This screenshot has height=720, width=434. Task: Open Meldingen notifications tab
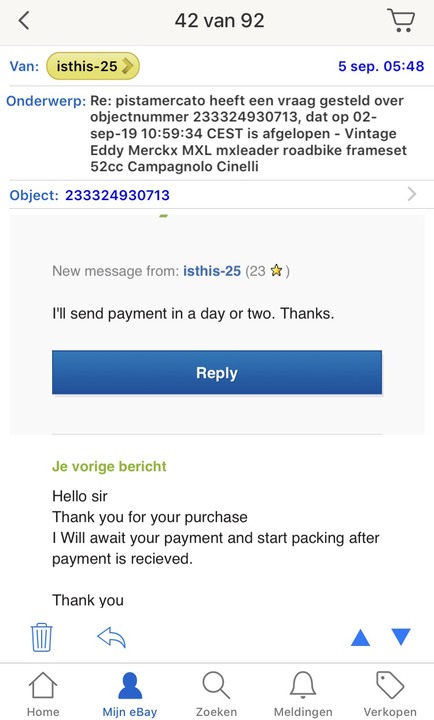pyautogui.click(x=303, y=694)
